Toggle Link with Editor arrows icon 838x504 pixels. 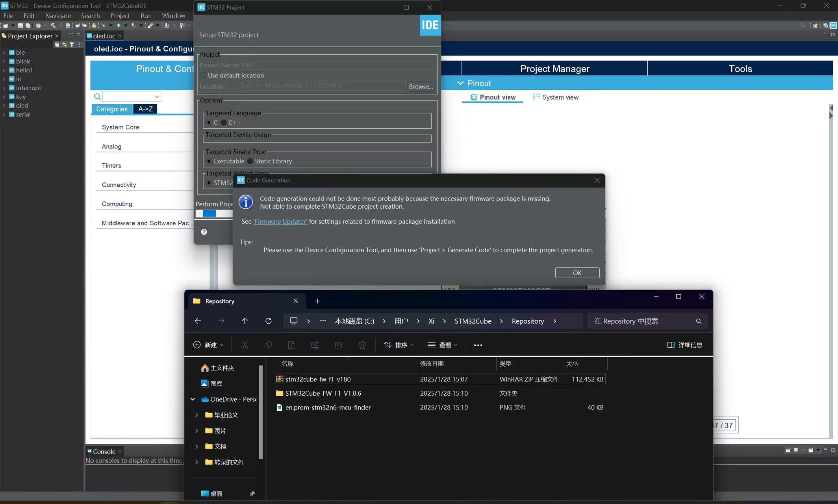coord(64,45)
